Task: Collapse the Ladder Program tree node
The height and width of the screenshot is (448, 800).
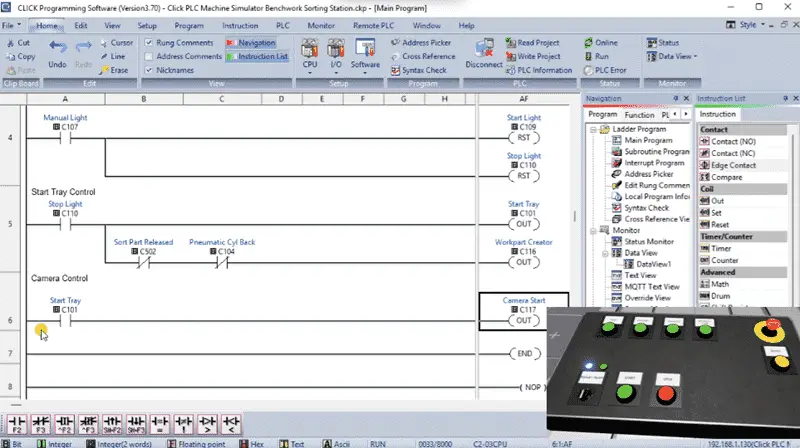Action: tap(593, 130)
